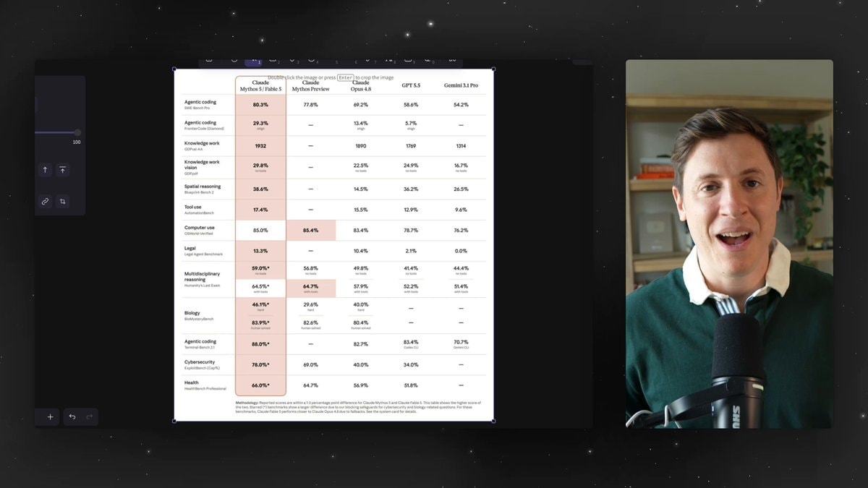Click the Terminal-Bench 2.1 row label
This screenshot has width=868, height=488.
coord(200,344)
